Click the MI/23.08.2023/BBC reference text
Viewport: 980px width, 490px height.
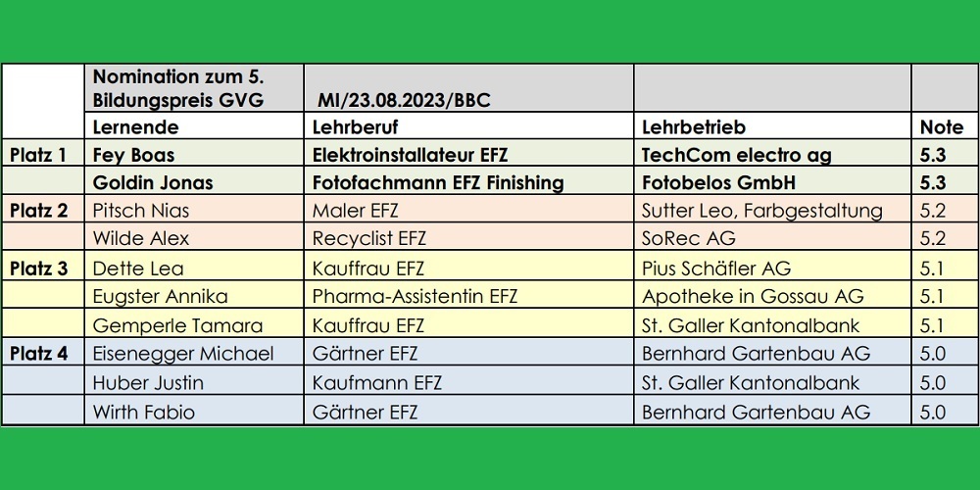(x=404, y=100)
